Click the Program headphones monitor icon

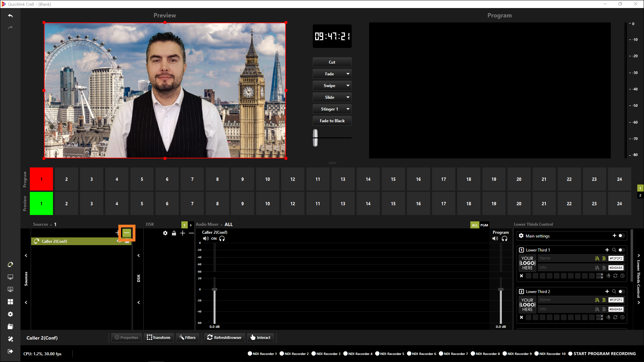pos(505,239)
